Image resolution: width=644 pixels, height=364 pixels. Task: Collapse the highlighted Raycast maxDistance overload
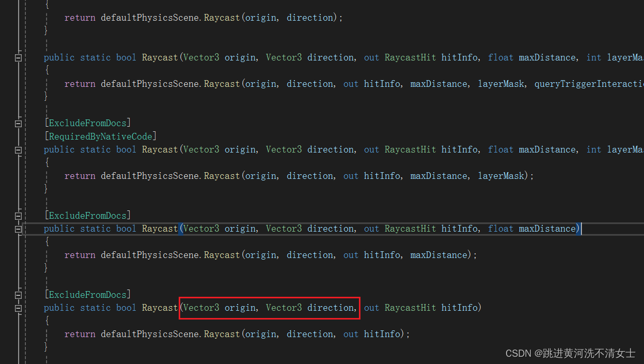(x=18, y=229)
